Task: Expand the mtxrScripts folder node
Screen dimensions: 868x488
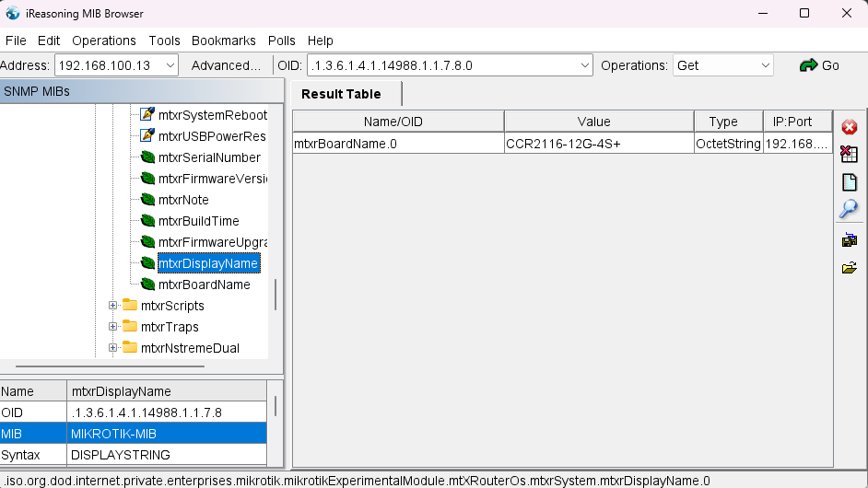Action: tap(113, 306)
